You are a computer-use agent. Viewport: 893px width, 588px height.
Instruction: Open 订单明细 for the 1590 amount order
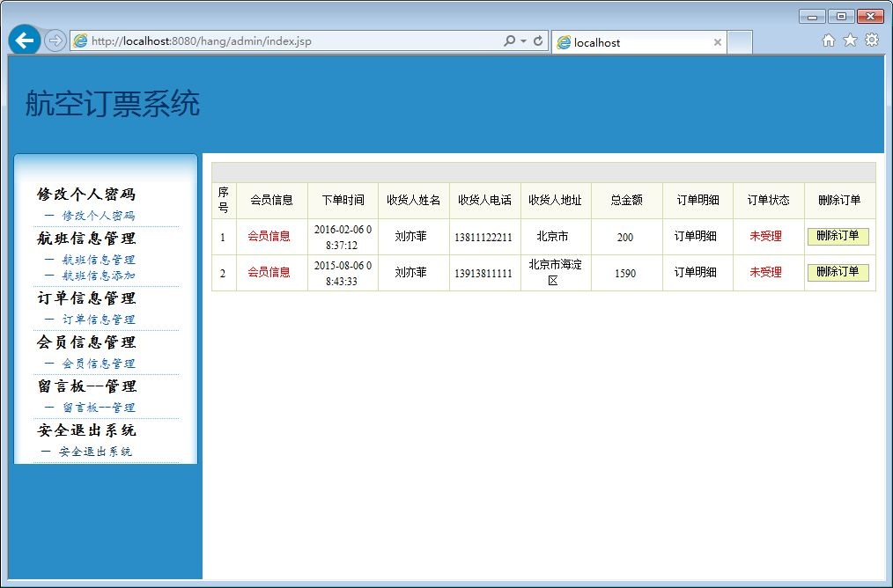[696, 272]
